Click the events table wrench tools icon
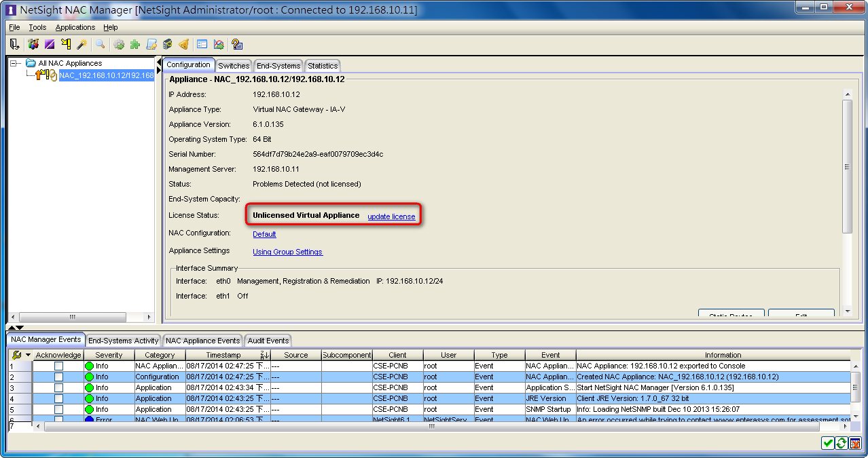The image size is (868, 458). pos(17,355)
